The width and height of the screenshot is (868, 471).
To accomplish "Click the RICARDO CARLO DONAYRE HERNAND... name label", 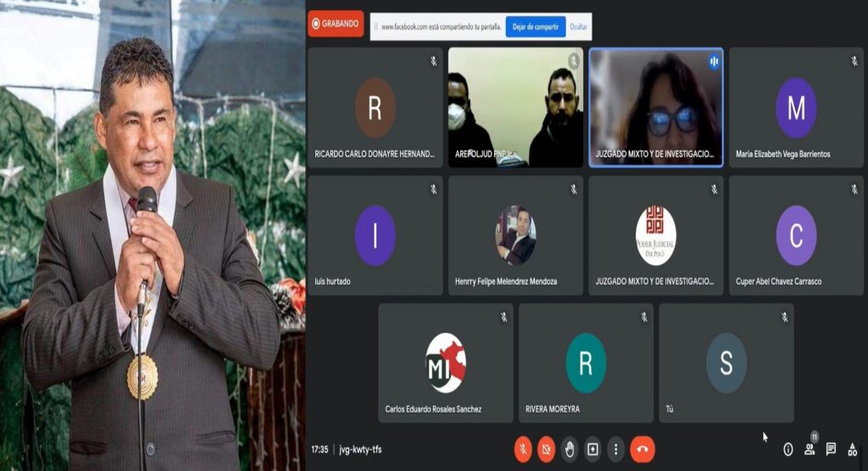I will pyautogui.click(x=374, y=154).
